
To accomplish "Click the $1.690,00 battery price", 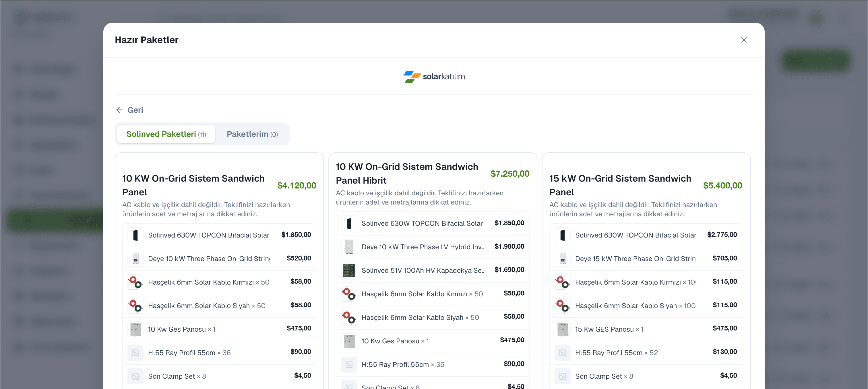I will 509,269.
